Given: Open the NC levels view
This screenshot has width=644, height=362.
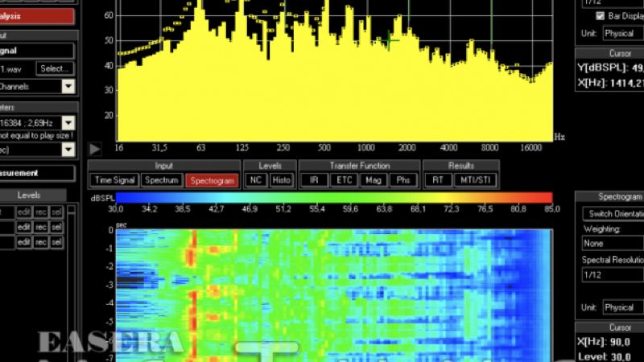Looking at the screenshot, I should point(256,180).
